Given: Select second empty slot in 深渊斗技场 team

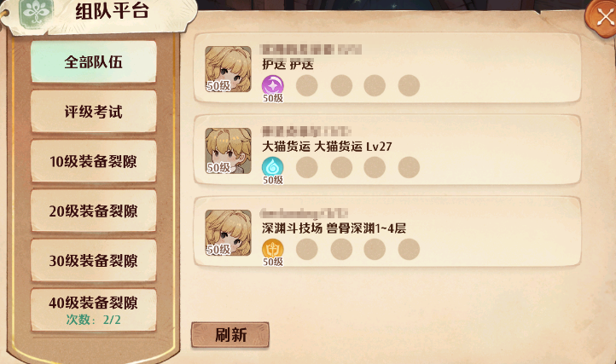Looking at the screenshot, I should 341,249.
